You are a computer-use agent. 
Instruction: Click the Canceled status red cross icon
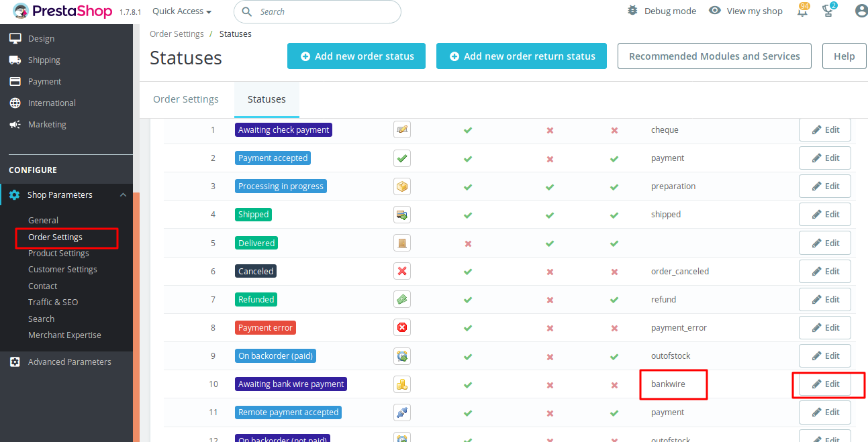coord(402,272)
